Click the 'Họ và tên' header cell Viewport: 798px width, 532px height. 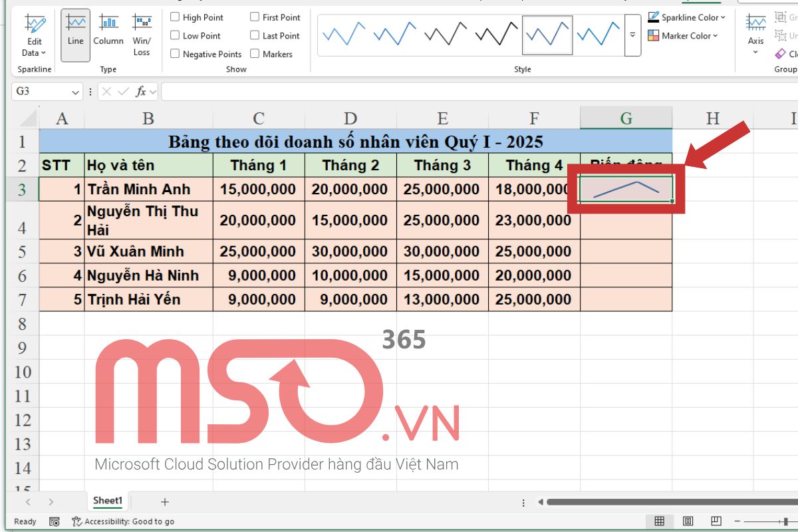(149, 165)
